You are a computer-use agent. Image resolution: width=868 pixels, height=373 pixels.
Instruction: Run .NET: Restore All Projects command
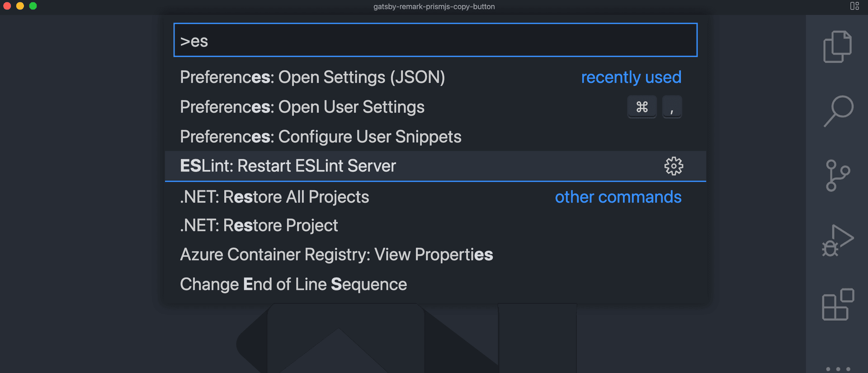coord(274,197)
